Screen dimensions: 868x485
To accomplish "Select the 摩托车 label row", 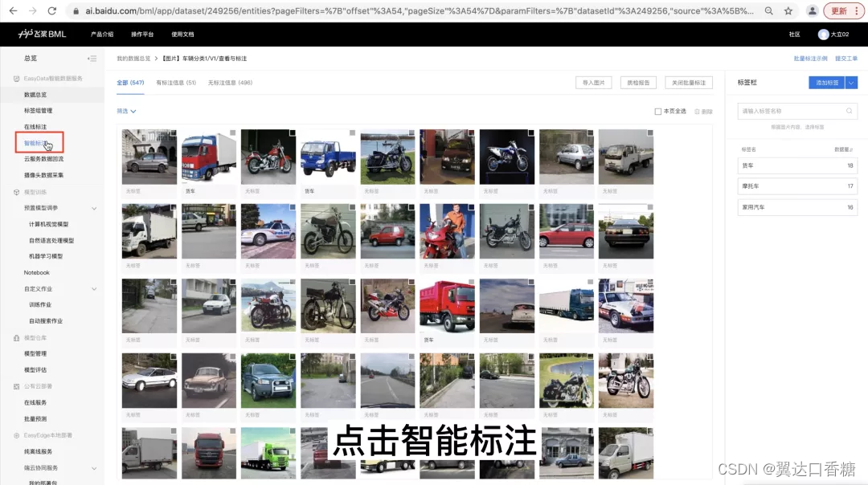I will click(798, 186).
